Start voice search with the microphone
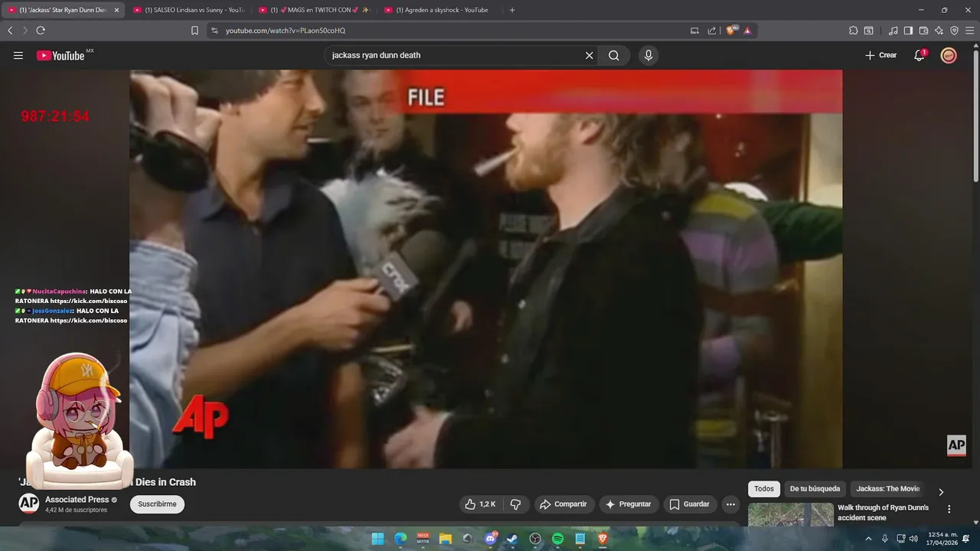The image size is (980, 551). tap(648, 55)
